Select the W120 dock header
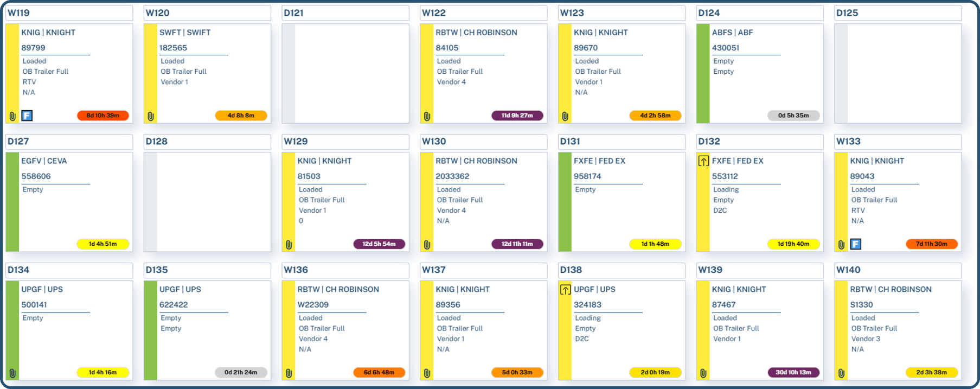980x389 pixels. [207, 13]
